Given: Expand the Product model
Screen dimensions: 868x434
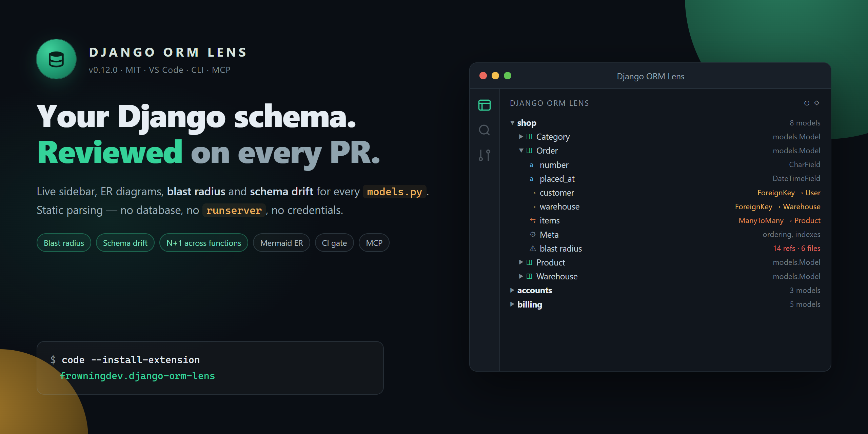Looking at the screenshot, I should (521, 262).
